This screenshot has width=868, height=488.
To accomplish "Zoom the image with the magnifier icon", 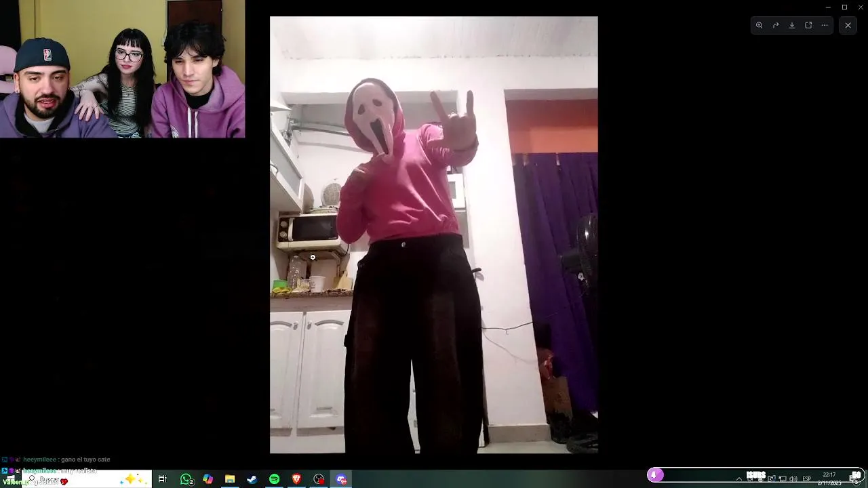I will pyautogui.click(x=759, y=25).
